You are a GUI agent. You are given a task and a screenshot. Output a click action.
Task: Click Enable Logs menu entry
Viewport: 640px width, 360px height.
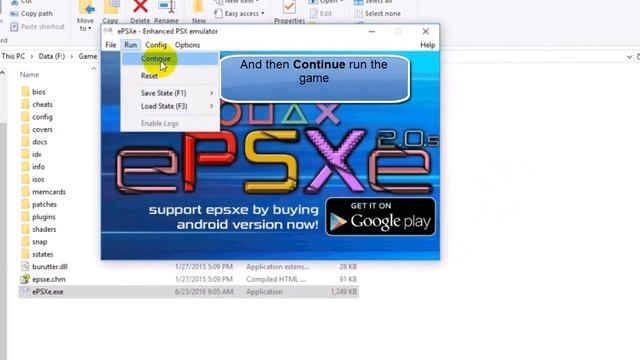pos(170,123)
